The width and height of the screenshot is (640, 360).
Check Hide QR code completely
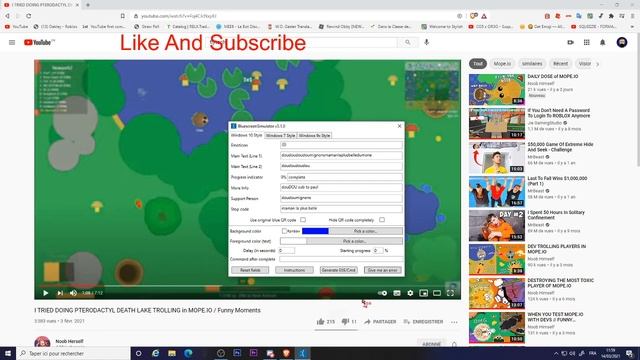point(382,220)
